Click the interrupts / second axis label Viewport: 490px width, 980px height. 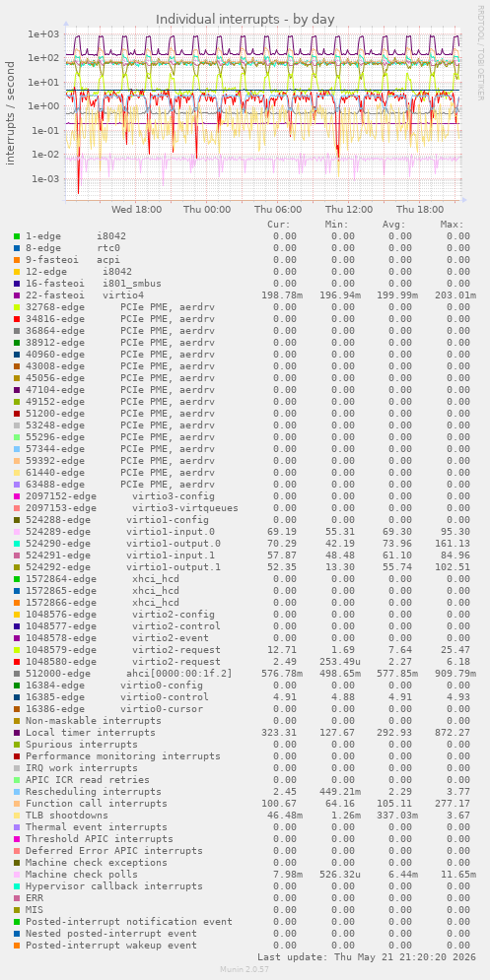[11, 113]
